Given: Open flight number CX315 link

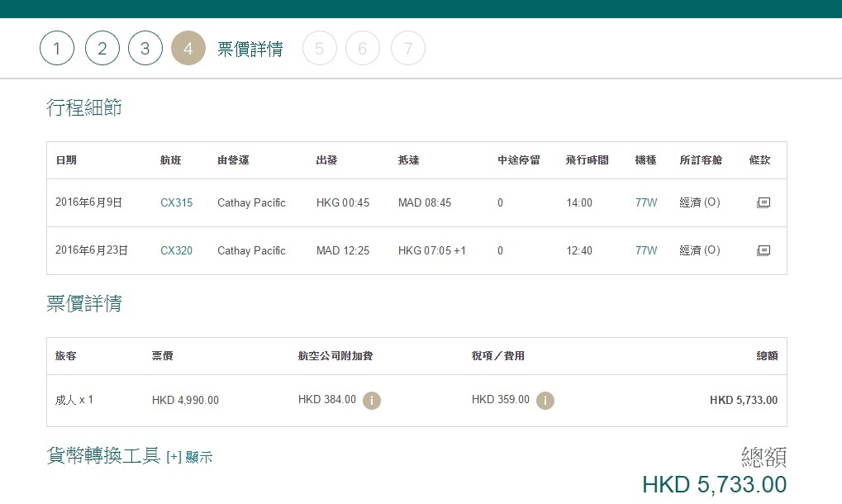Looking at the screenshot, I should [176, 202].
